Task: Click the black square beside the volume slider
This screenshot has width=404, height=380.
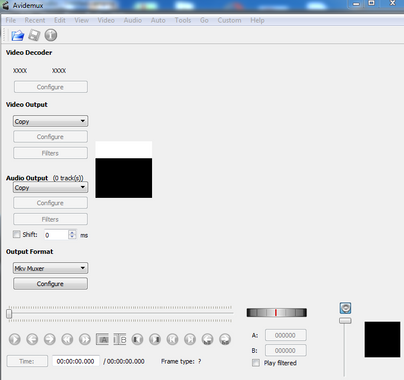Action: click(x=382, y=339)
